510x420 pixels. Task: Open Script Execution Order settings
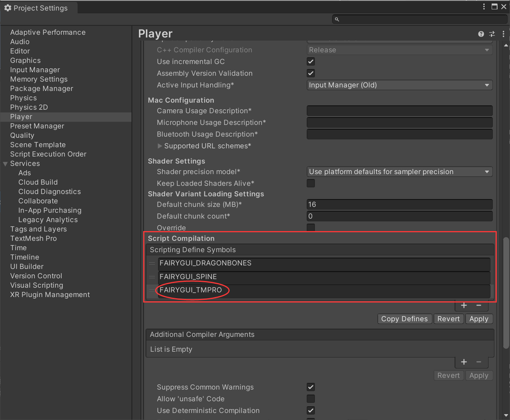click(x=48, y=154)
